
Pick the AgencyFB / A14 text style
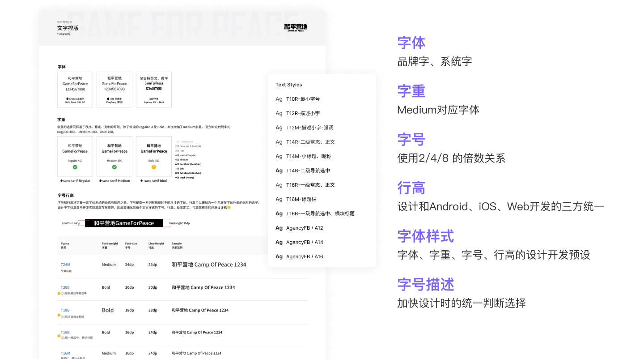pyautogui.click(x=305, y=242)
